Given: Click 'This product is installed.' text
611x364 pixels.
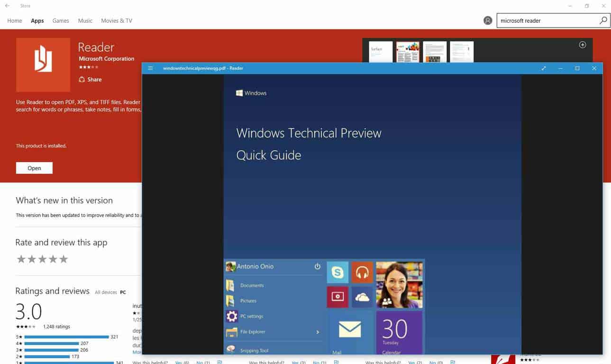Looking at the screenshot, I should tap(41, 146).
